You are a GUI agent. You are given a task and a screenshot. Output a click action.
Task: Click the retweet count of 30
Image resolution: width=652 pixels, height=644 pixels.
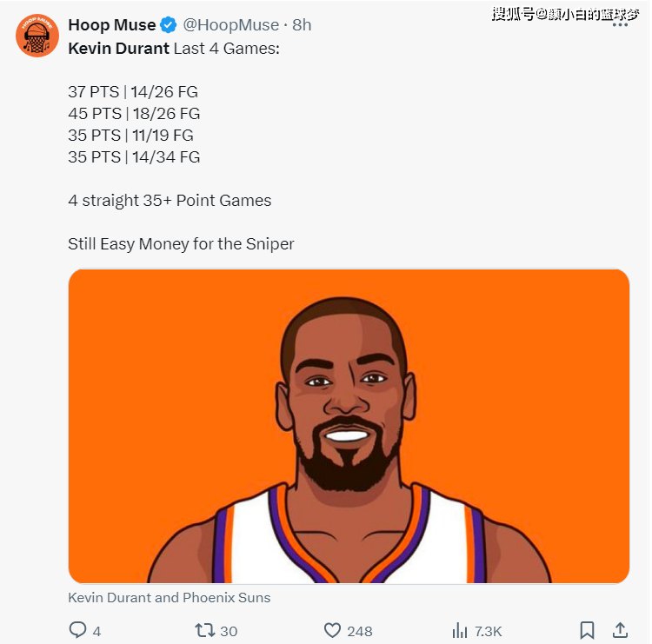[229, 631]
